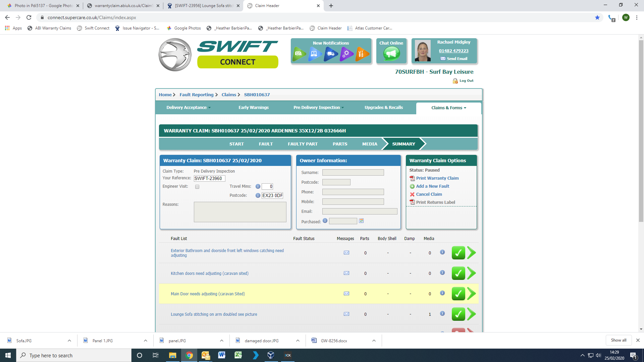
Task: Click green arrow for Main Door fault
Action: click(472, 294)
